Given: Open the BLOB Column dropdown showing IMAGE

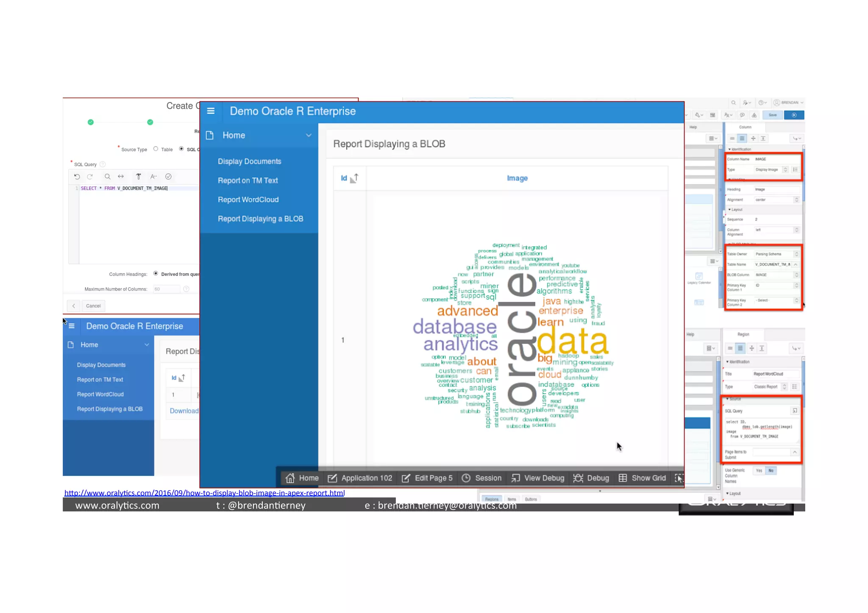Looking at the screenshot, I should click(776, 275).
